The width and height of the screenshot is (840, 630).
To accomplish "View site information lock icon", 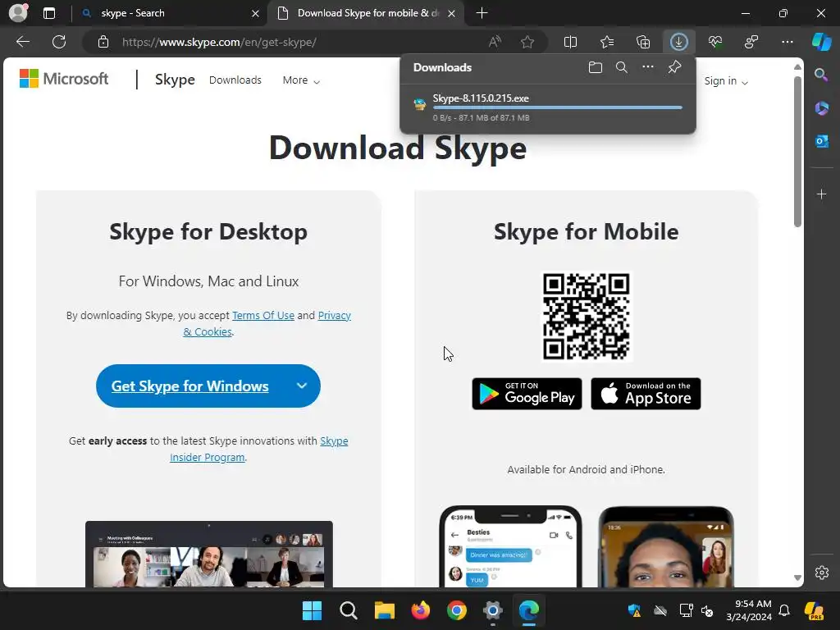I will 103,42.
